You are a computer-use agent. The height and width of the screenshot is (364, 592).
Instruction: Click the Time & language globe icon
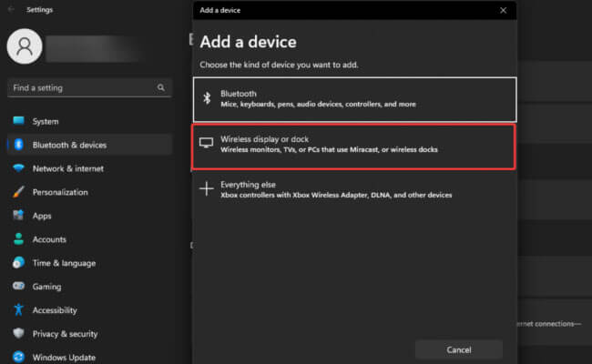tap(18, 262)
